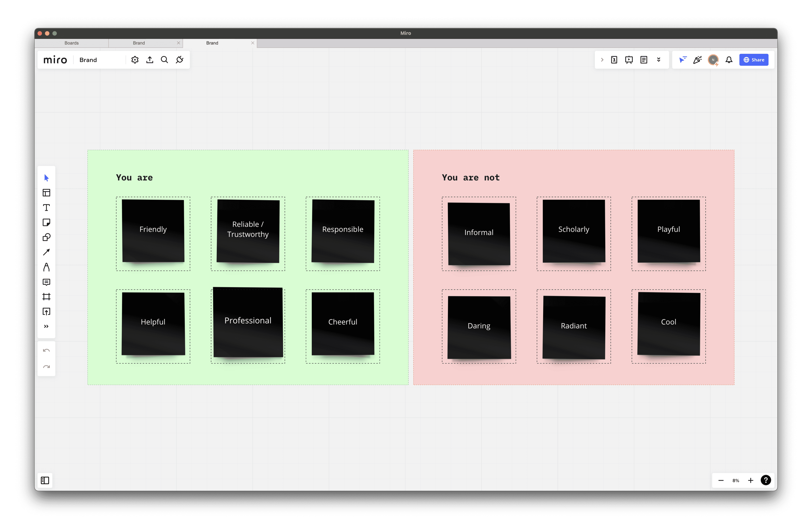Select the Frame tool
This screenshot has width=812, height=532.
46,297
